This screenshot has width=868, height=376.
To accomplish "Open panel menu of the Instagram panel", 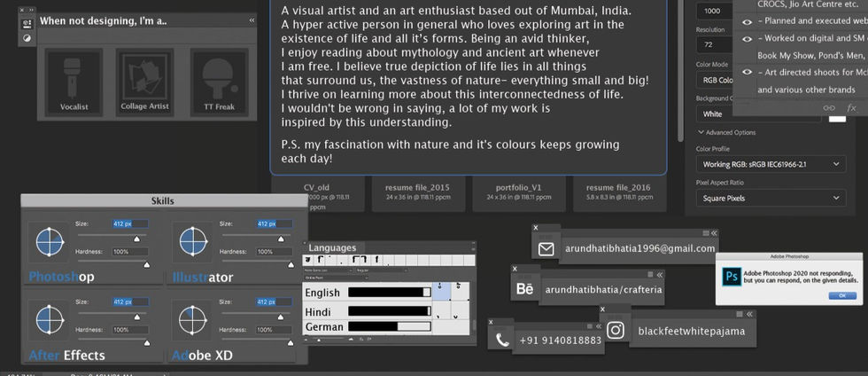I will (x=741, y=314).
